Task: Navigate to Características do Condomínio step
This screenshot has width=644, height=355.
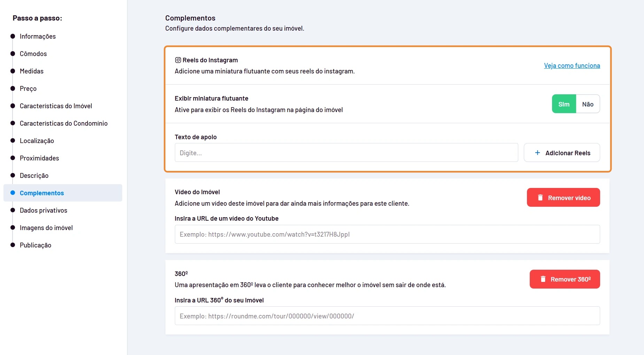Action: pos(64,123)
